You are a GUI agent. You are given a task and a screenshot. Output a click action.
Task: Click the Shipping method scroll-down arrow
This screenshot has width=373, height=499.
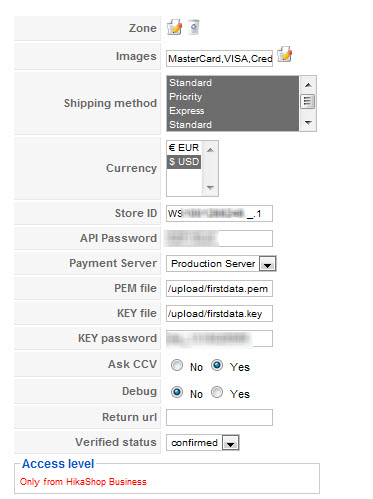click(x=308, y=123)
